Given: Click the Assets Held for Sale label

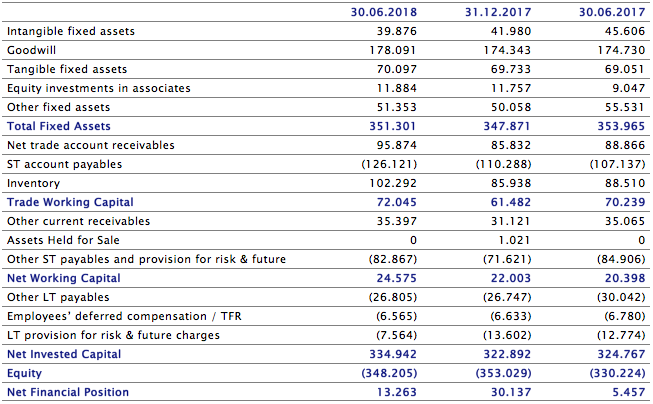Looking at the screenshot, I should (x=62, y=240).
